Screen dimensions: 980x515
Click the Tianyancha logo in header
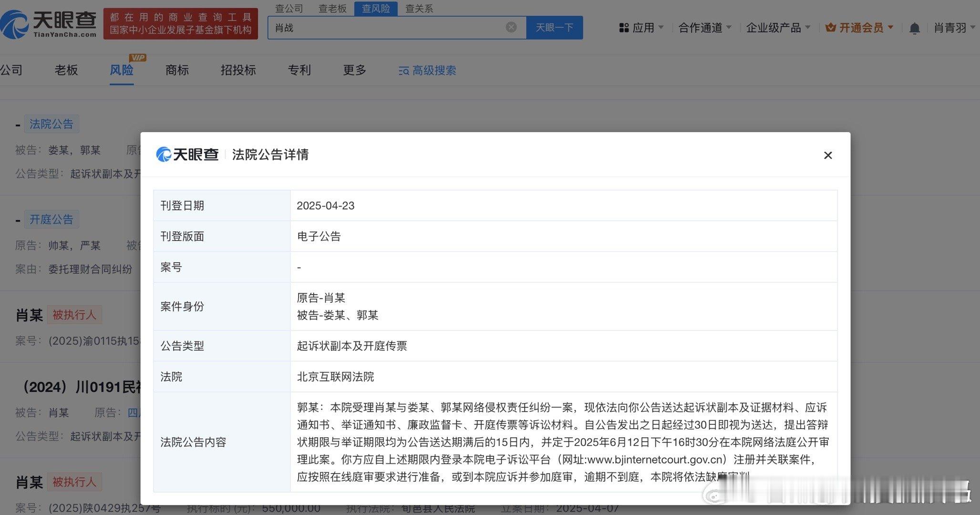pyautogui.click(x=48, y=24)
